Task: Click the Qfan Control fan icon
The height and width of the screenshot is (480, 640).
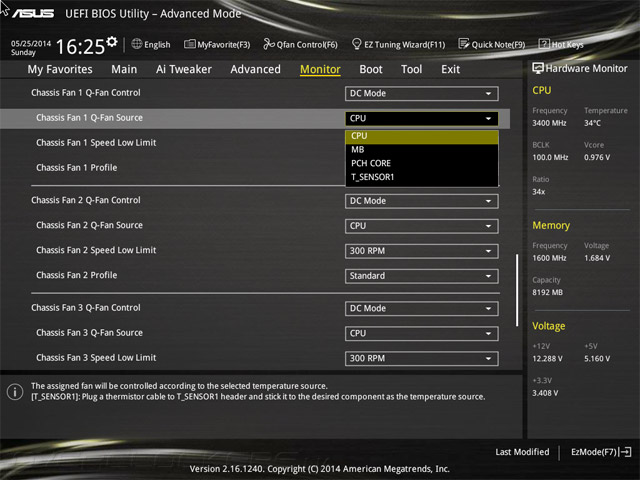Action: [x=269, y=44]
